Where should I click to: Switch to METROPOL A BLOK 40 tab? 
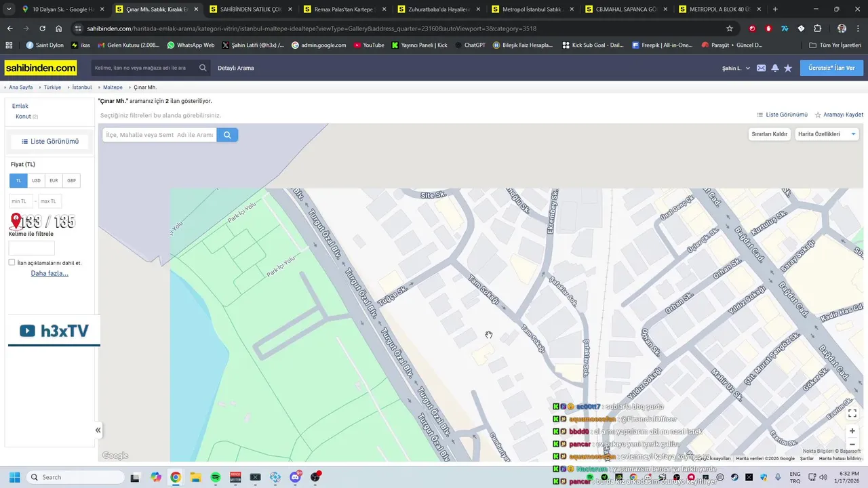point(721,9)
